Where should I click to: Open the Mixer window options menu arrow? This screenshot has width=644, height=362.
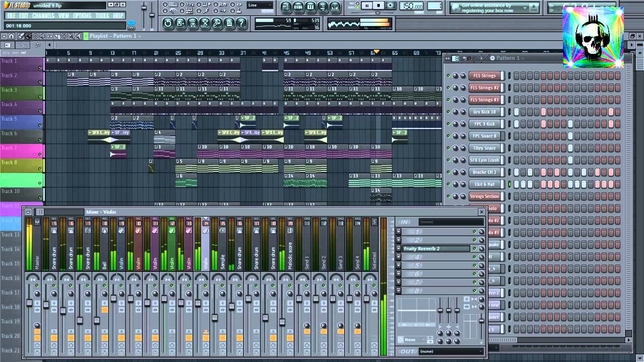click(28, 212)
